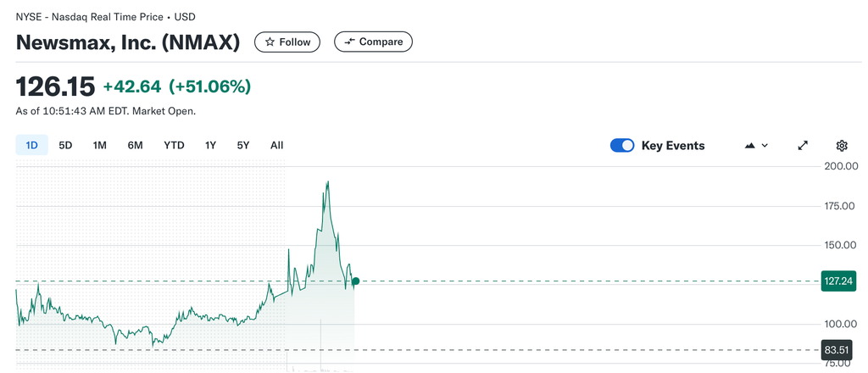Screen dimensions: 868x373
Task: Switch to the 5D range
Action: pos(65,146)
